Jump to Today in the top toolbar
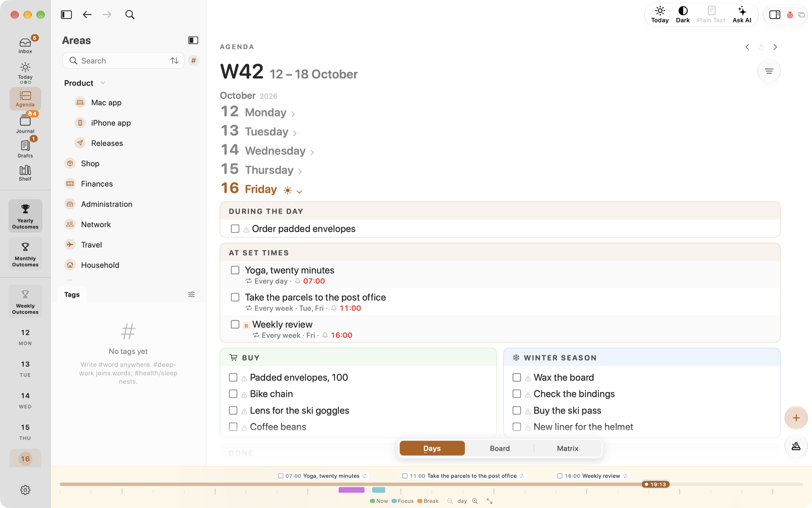Viewport: 812px width, 508px height. coord(660,15)
